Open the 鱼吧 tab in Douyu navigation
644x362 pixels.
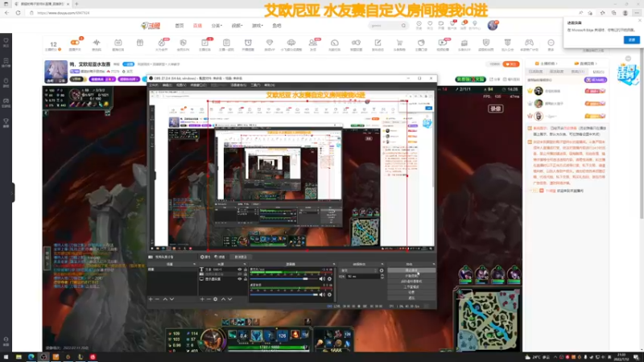pos(277,26)
